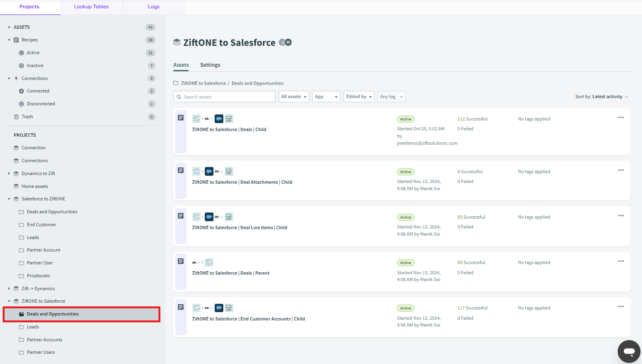Click the recipe icon on End Customer Accounts card

pos(181,307)
